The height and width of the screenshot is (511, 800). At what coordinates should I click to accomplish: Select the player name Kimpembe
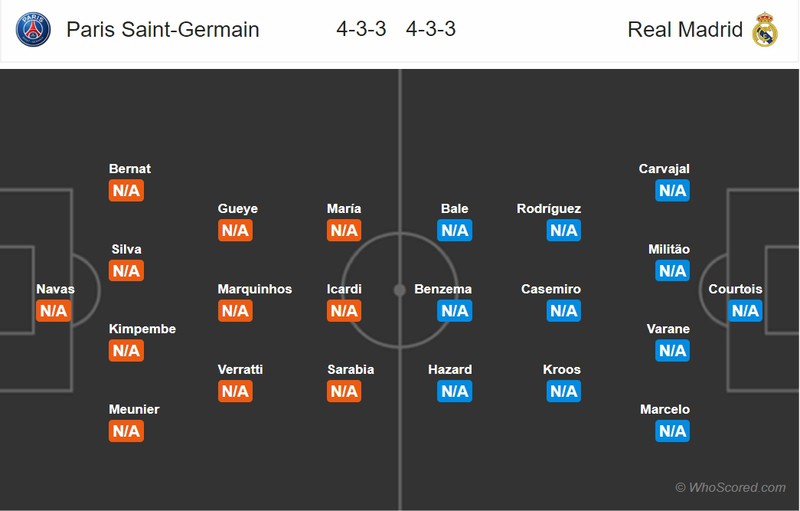[x=143, y=329]
